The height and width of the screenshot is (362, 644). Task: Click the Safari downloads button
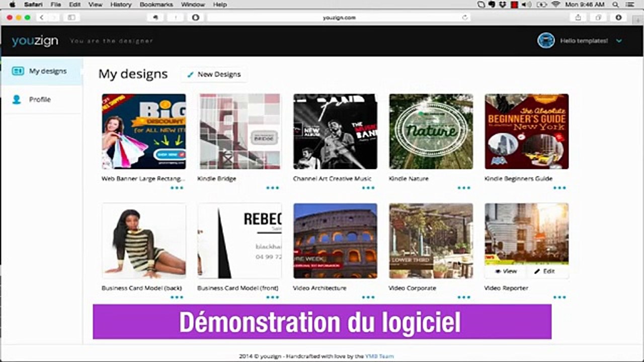click(x=618, y=17)
